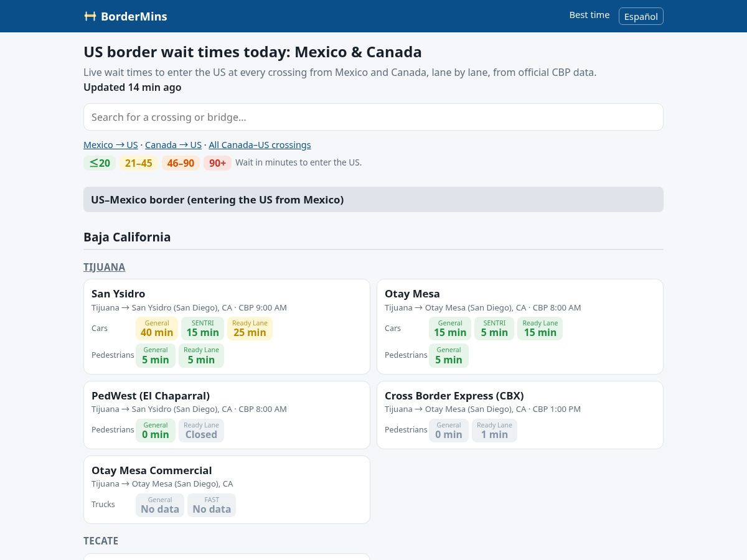Open the San Ysidro crossing title

pos(118,294)
